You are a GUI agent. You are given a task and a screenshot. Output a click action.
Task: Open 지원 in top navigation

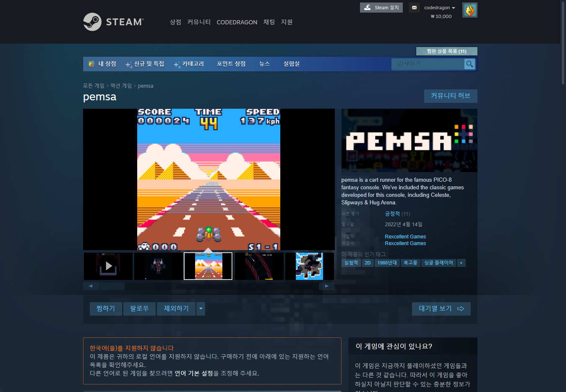pyautogui.click(x=287, y=22)
